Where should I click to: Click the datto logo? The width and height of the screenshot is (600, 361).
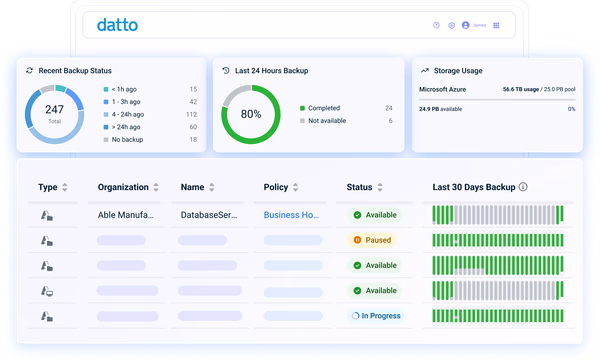pos(117,25)
